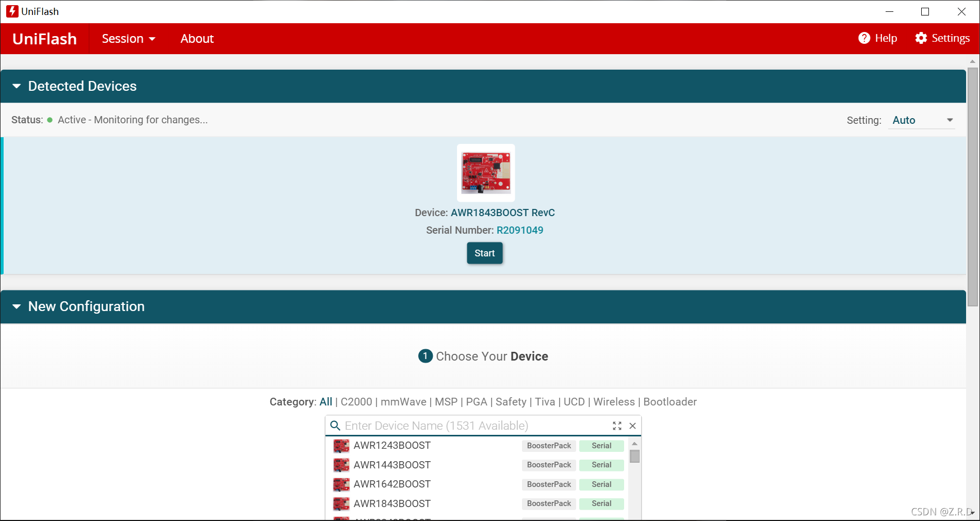Expand the device list with the fullscreen icon

point(617,426)
